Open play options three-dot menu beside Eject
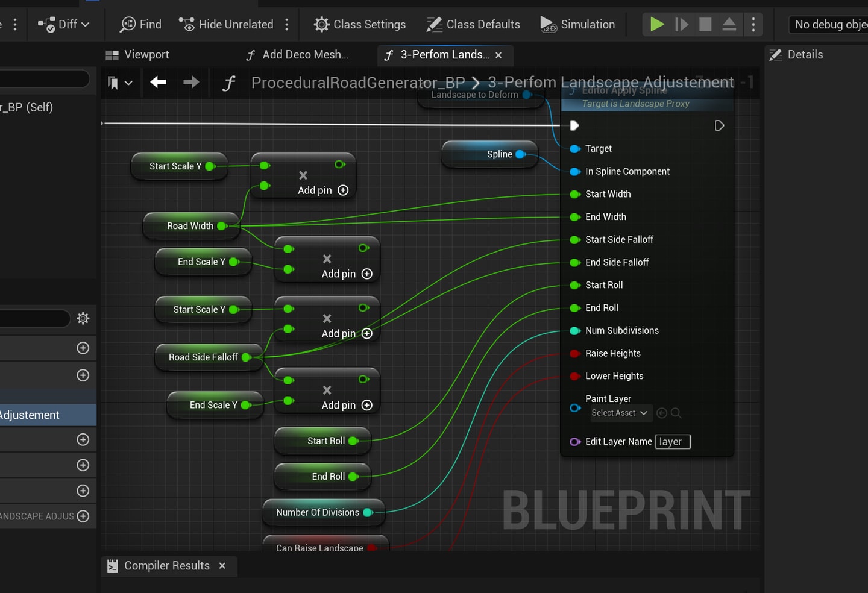 [x=753, y=25]
